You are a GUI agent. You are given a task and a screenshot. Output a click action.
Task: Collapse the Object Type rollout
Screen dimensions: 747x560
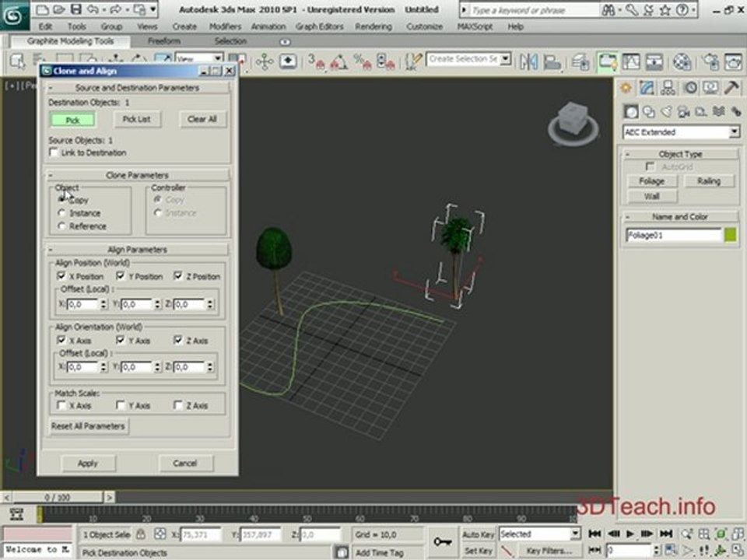point(680,154)
